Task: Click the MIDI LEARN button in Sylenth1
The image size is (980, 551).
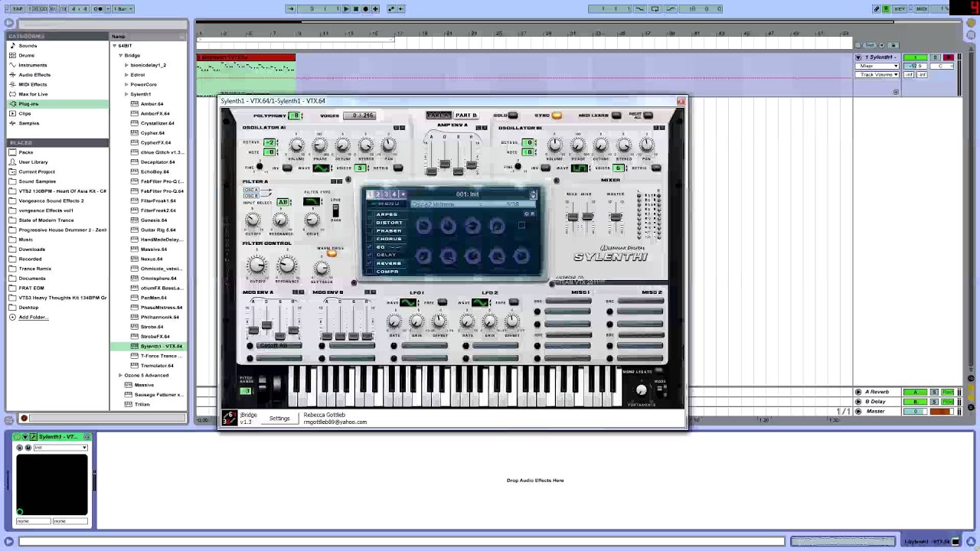Action: coord(616,116)
